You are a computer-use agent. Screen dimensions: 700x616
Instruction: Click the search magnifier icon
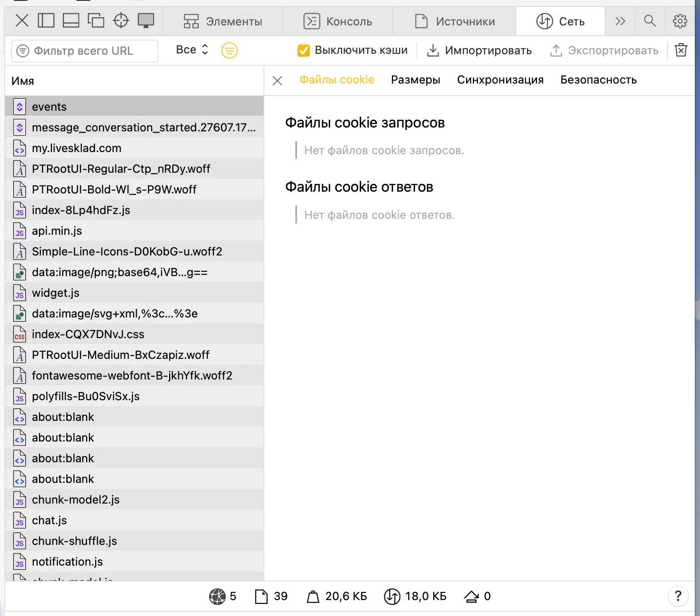650,21
